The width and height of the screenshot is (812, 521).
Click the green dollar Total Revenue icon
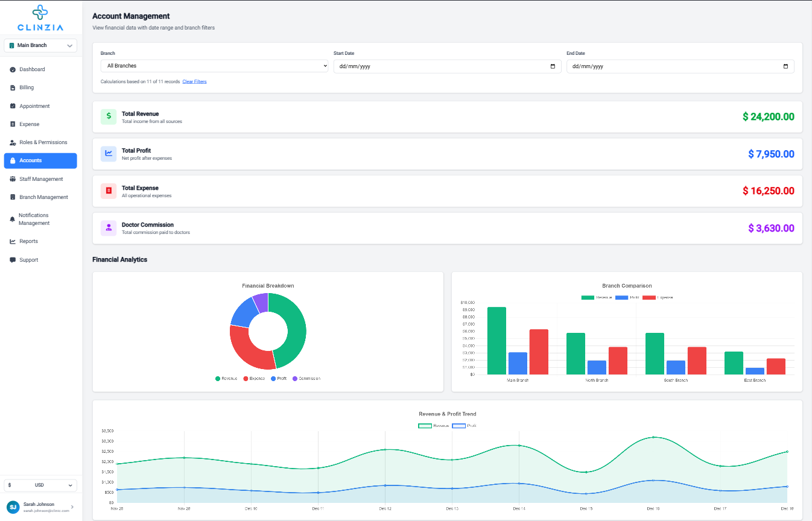click(x=109, y=117)
